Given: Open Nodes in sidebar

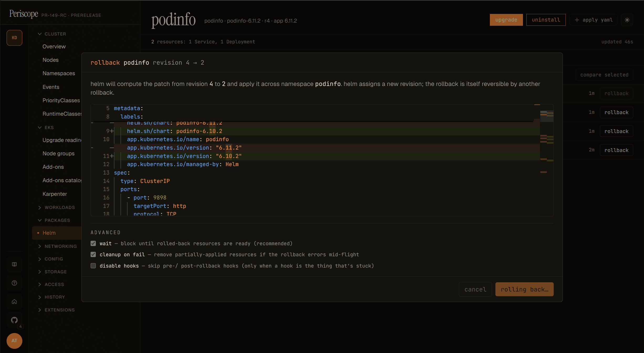Looking at the screenshot, I should click(50, 60).
